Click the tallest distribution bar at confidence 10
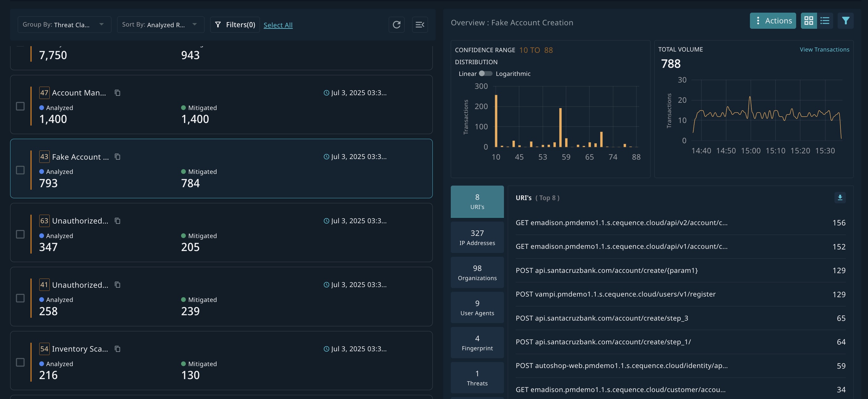Screen dimensions: 868x399 tap(496, 121)
